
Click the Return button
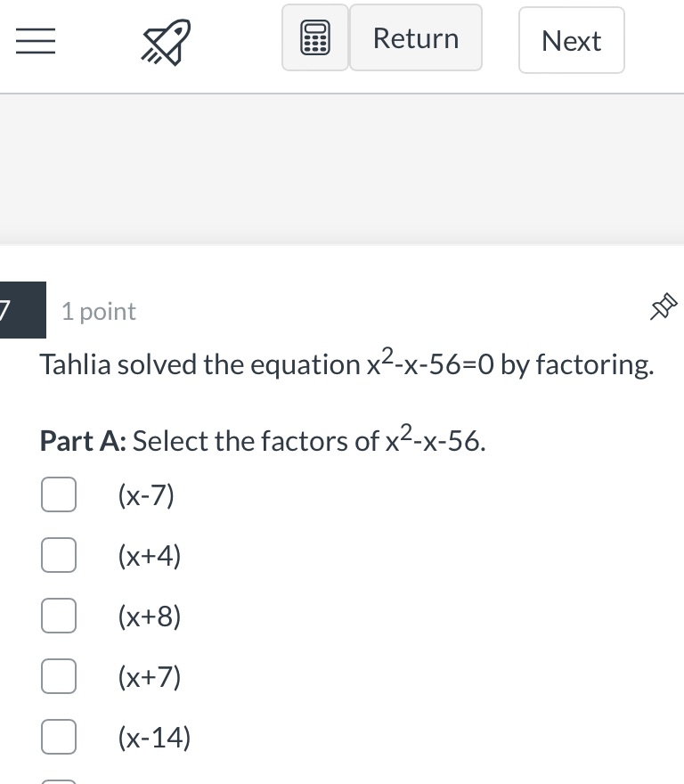pos(416,37)
